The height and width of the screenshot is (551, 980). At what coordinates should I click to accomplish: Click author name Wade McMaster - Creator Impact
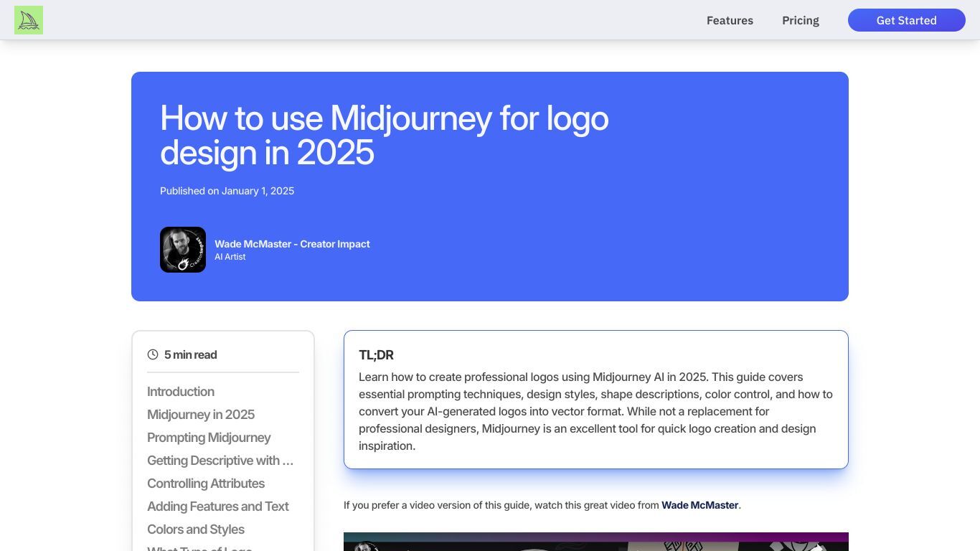coord(292,244)
